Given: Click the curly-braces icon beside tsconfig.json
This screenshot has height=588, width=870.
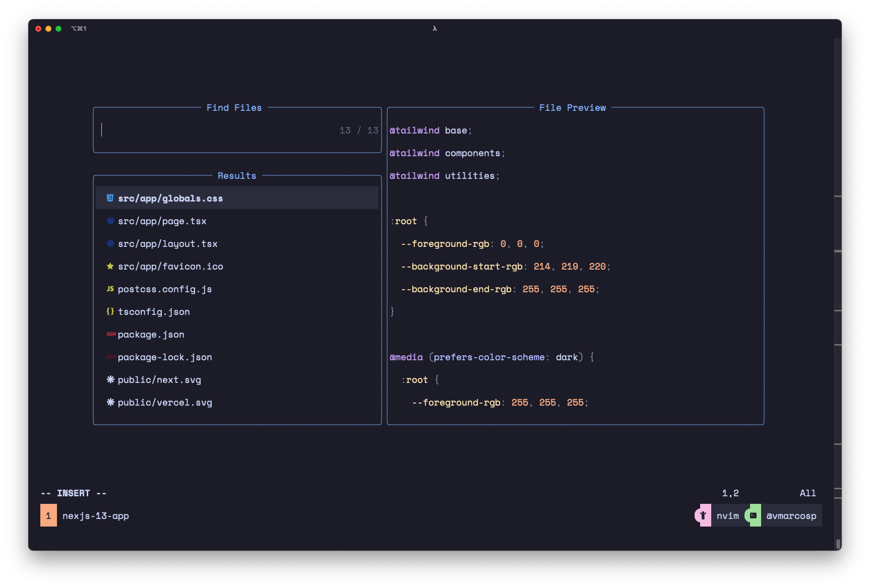Looking at the screenshot, I should [110, 311].
